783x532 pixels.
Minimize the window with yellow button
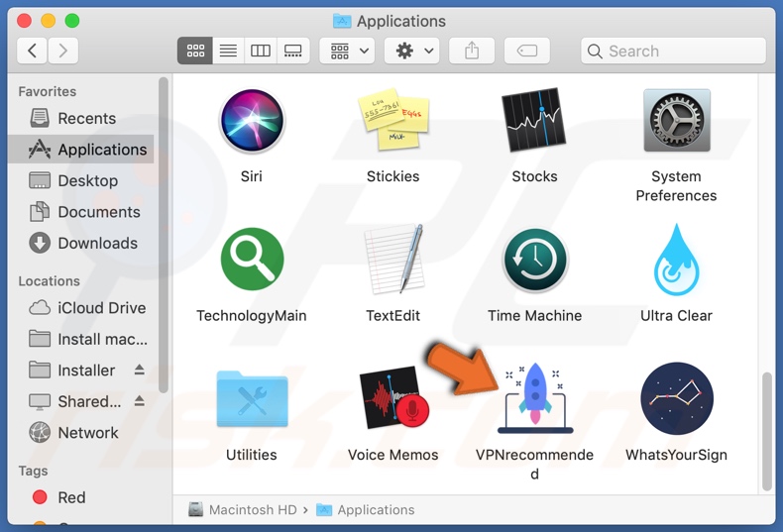(48, 21)
